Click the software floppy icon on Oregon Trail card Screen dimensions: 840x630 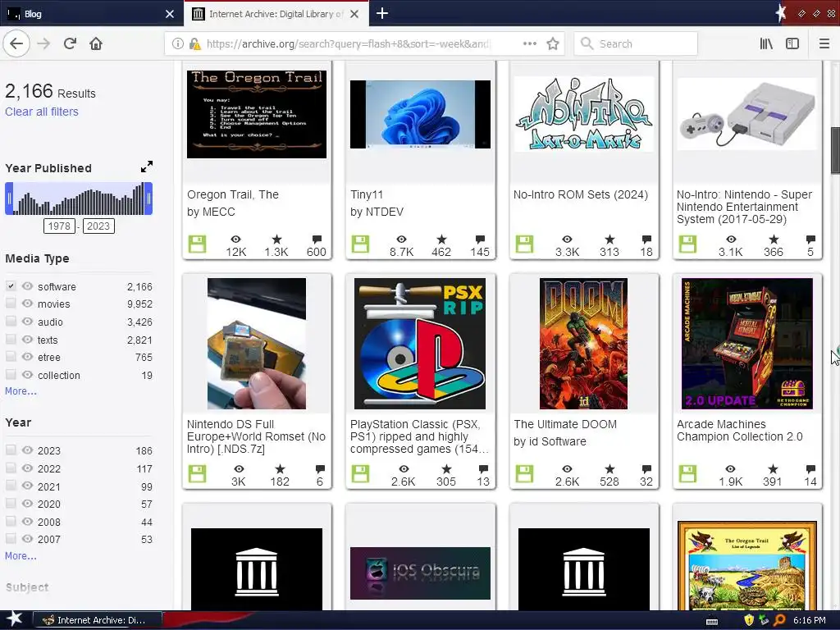point(197,244)
